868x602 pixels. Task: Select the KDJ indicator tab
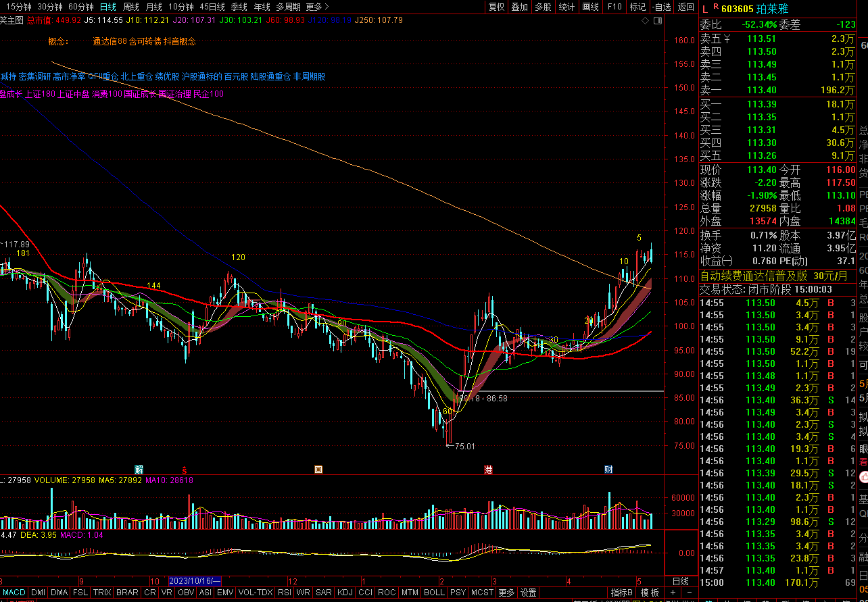pyautogui.click(x=345, y=593)
